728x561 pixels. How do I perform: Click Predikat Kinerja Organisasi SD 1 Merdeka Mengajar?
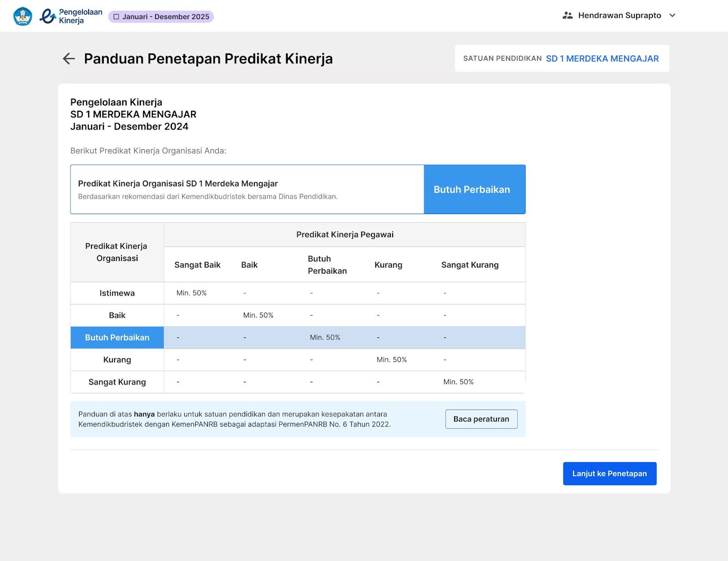[178, 184]
